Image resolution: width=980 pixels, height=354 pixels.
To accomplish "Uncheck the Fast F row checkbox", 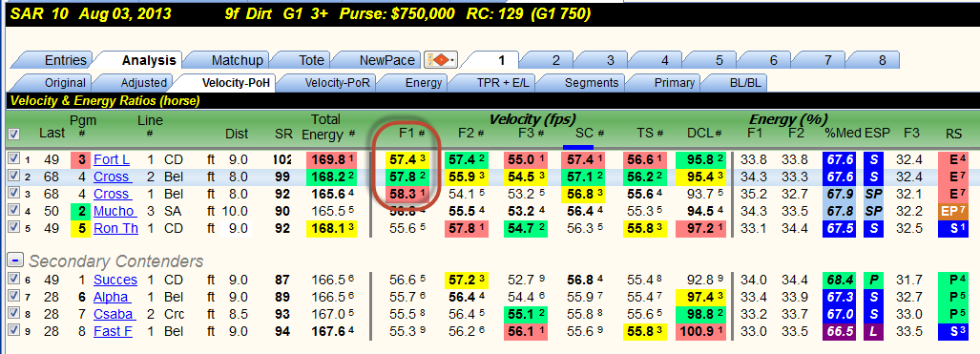I will (12, 331).
